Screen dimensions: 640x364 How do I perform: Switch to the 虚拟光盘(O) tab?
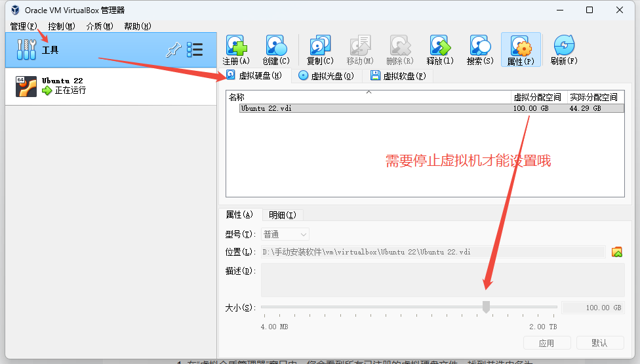[x=327, y=76]
